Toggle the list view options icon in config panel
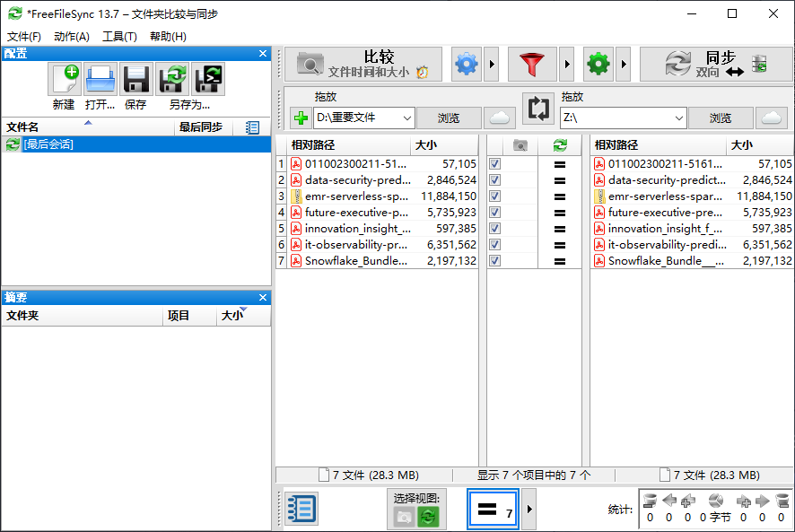 (252, 127)
